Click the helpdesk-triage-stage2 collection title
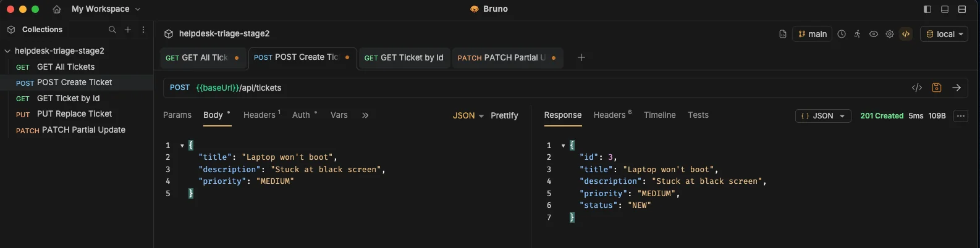Screen dimensions: 980x248 click(224, 34)
